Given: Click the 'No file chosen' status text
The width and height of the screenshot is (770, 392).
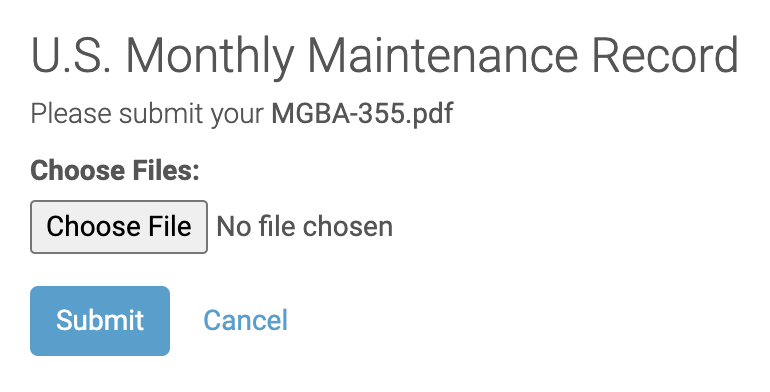Looking at the screenshot, I should 304,227.
